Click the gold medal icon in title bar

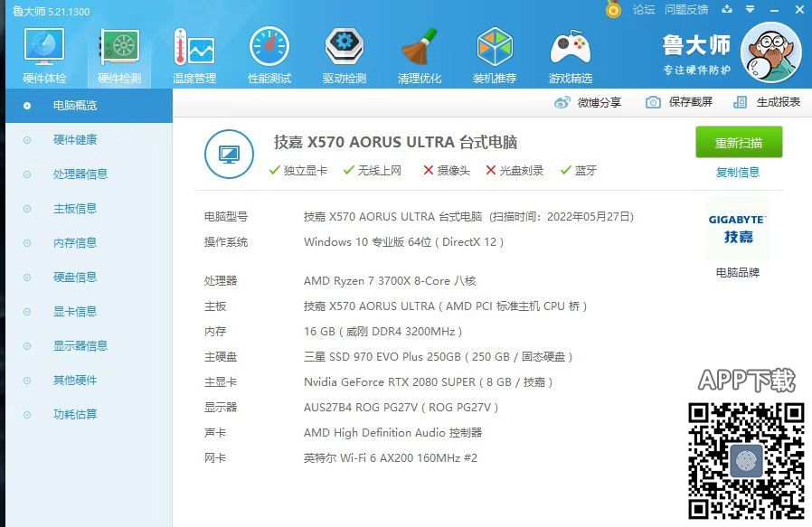pos(613,10)
